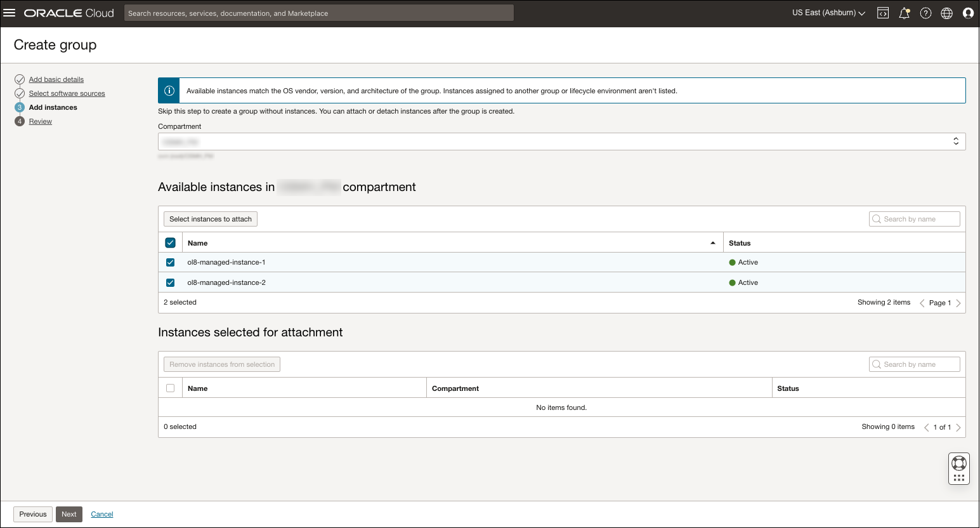Open the navigation hamburger menu

10,13
